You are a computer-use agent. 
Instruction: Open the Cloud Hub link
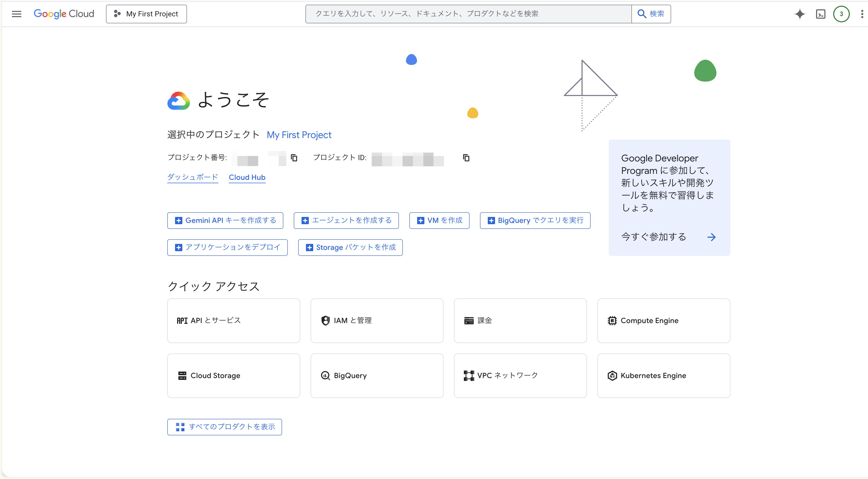point(247,177)
